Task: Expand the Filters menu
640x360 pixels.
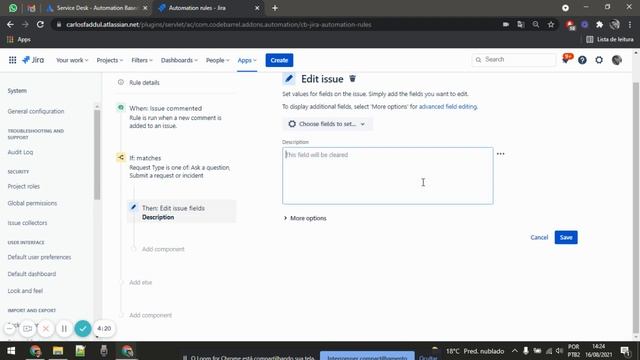Action: [142, 60]
